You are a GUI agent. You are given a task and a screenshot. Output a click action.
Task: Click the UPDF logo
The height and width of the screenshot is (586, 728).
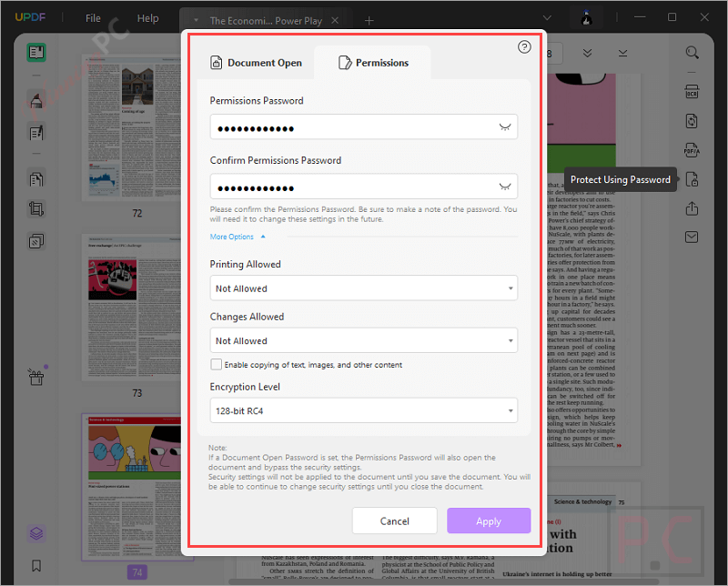[x=30, y=17]
